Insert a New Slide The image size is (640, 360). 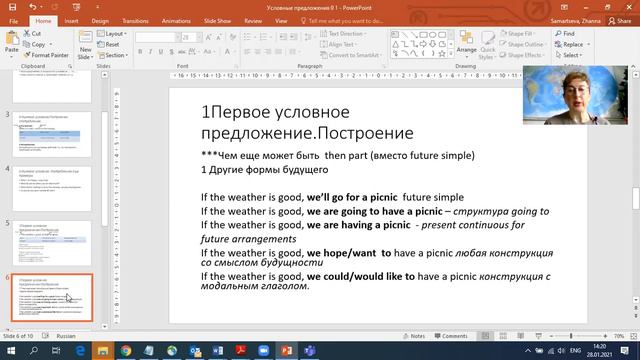[85, 45]
